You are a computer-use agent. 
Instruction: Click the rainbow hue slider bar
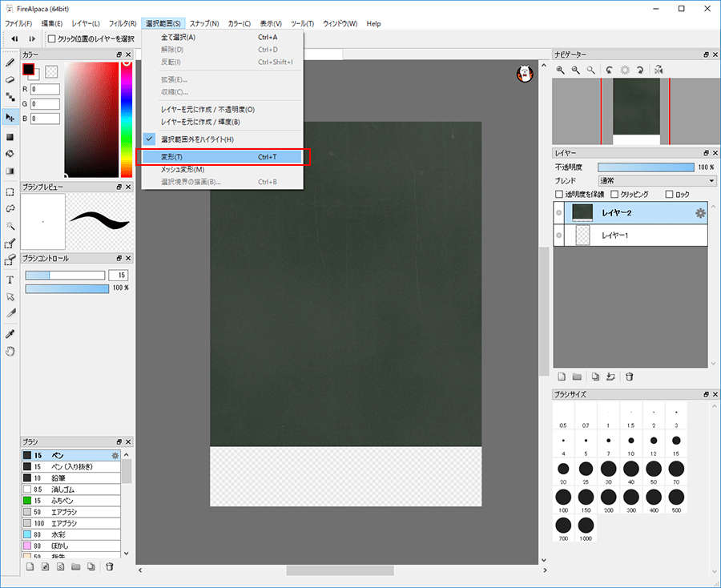click(x=127, y=120)
